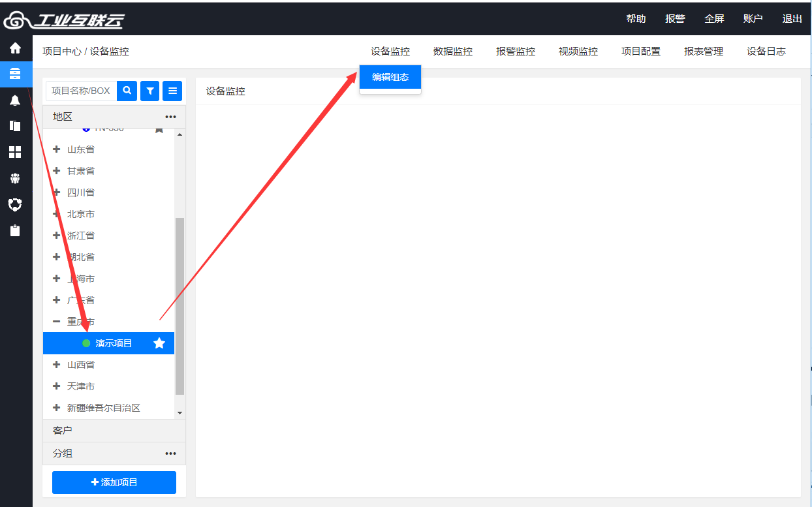
Task: Expand the 浙江省 tree node
Action: coord(56,236)
